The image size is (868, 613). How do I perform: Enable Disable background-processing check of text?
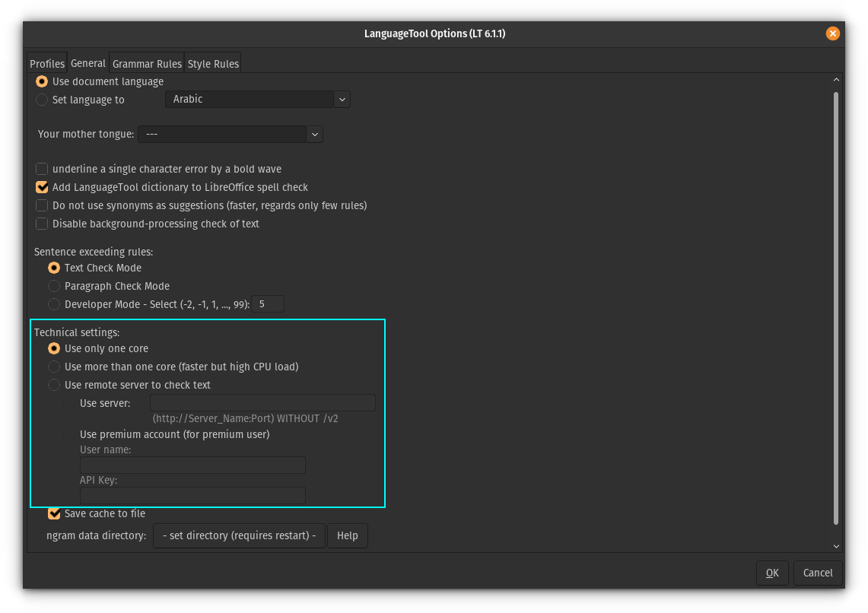42,224
